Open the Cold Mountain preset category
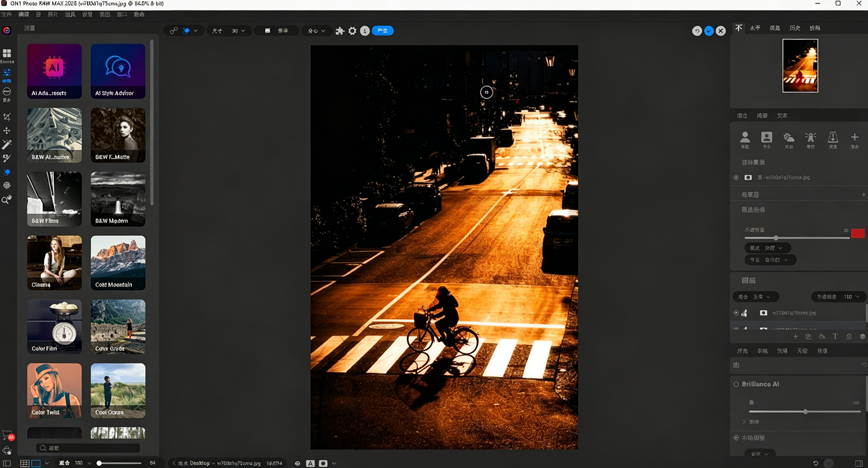Viewport: 868px width, 468px height. [118, 263]
